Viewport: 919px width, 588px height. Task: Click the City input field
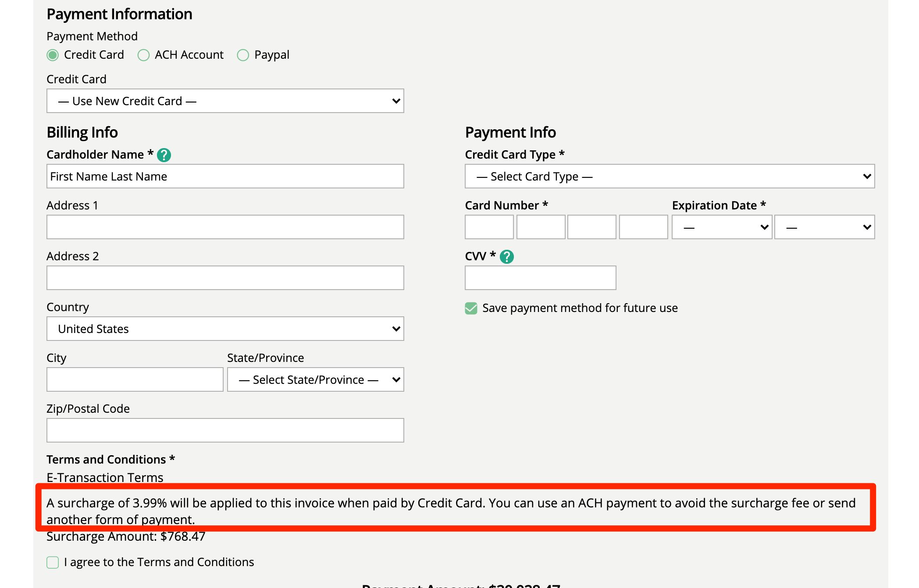tap(135, 380)
